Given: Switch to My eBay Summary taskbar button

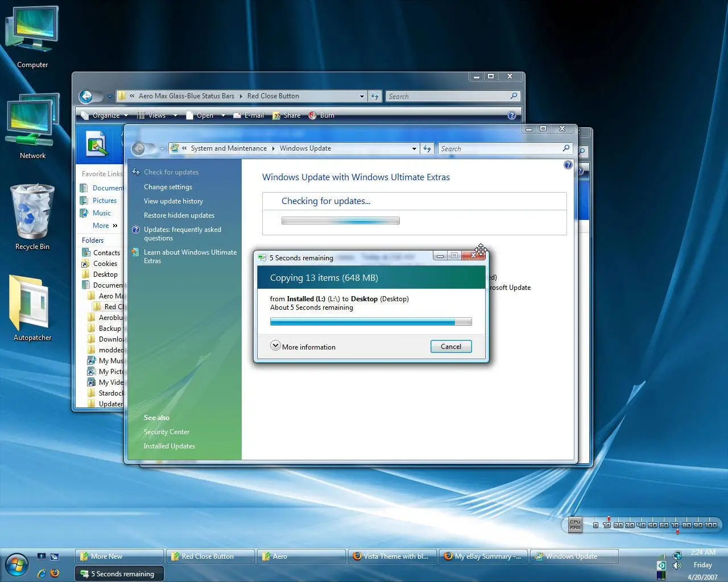Looking at the screenshot, I should (x=483, y=556).
